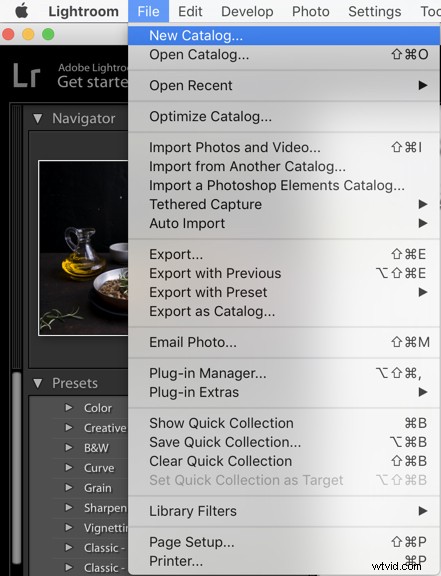Select New Catalog... from File menu
Screen dimensions: 441x576
click(284, 36)
